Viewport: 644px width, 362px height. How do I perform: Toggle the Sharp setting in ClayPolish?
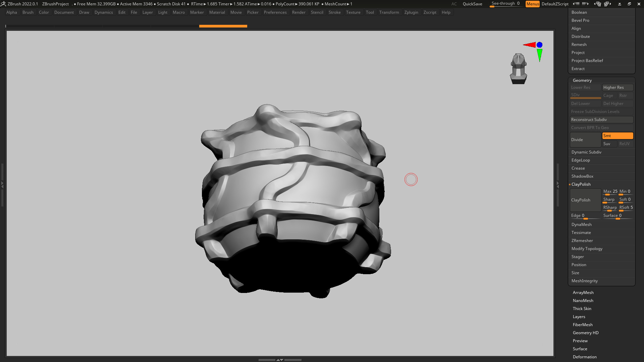click(x=609, y=200)
